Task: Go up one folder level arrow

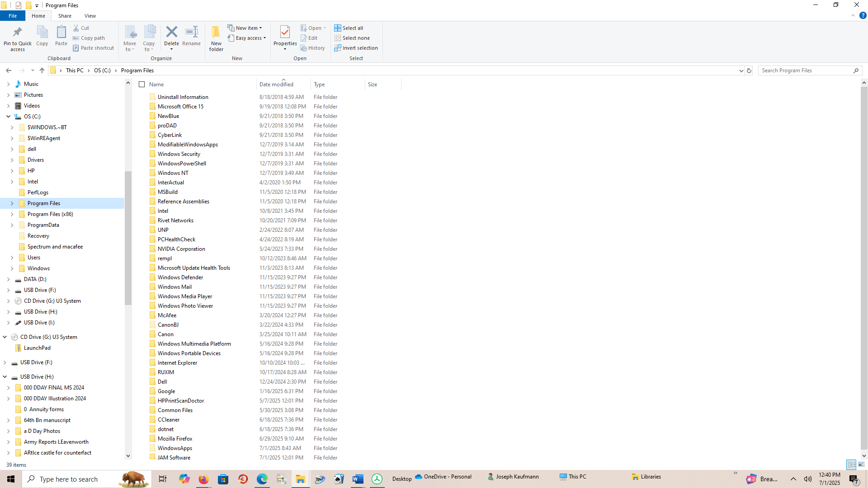Action: tap(42, 70)
